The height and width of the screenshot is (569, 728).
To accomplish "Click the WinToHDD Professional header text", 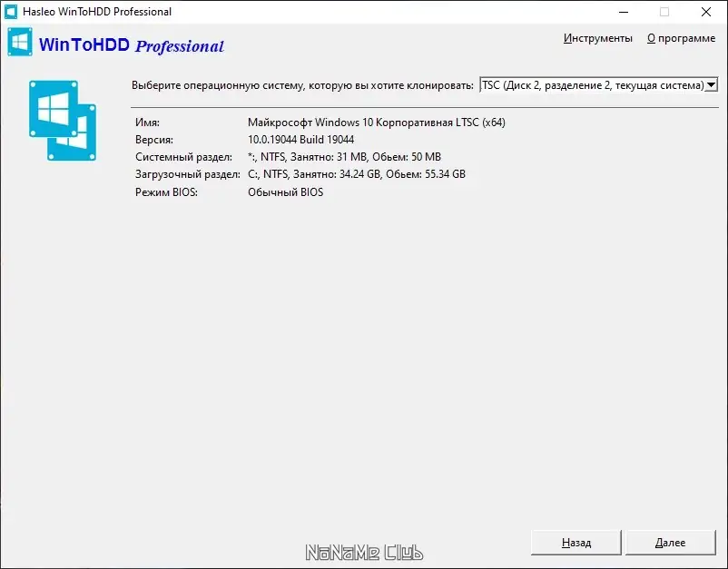I will click(132, 45).
